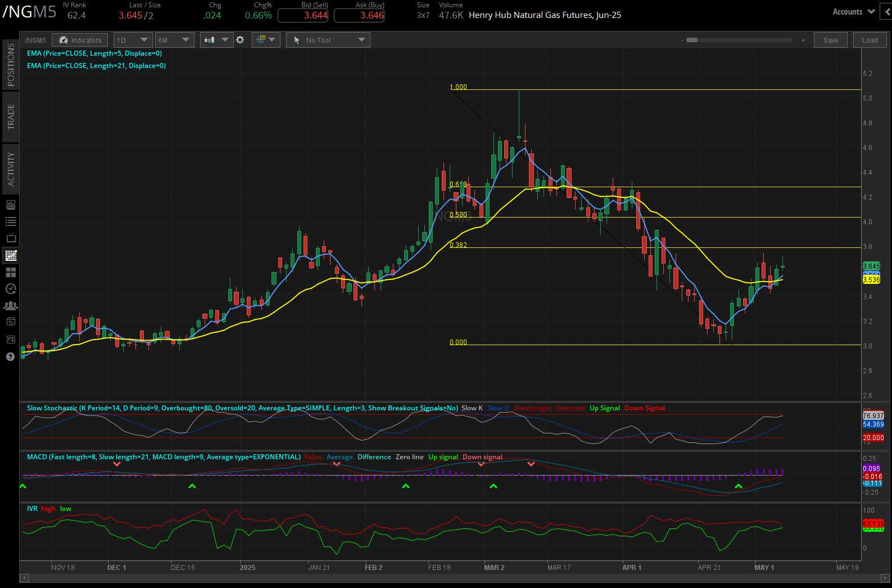Open the FX icon in the sidebar

10,340
